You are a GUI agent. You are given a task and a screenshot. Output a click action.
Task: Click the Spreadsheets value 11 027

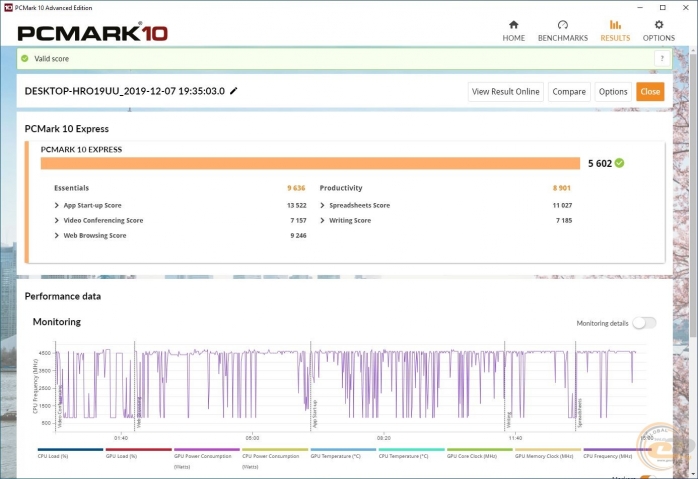pyautogui.click(x=562, y=205)
